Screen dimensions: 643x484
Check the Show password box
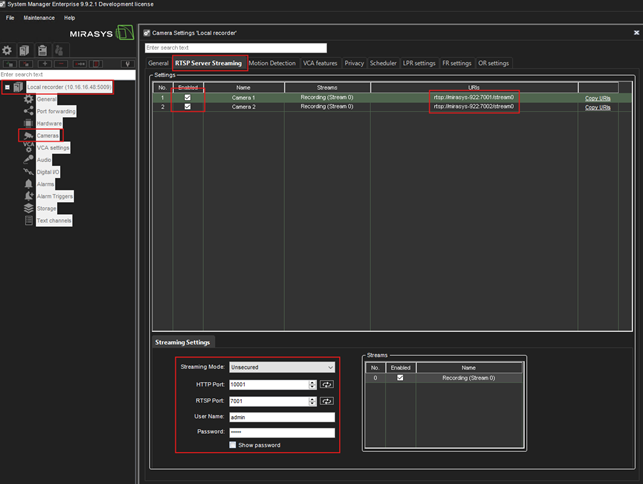click(x=233, y=445)
